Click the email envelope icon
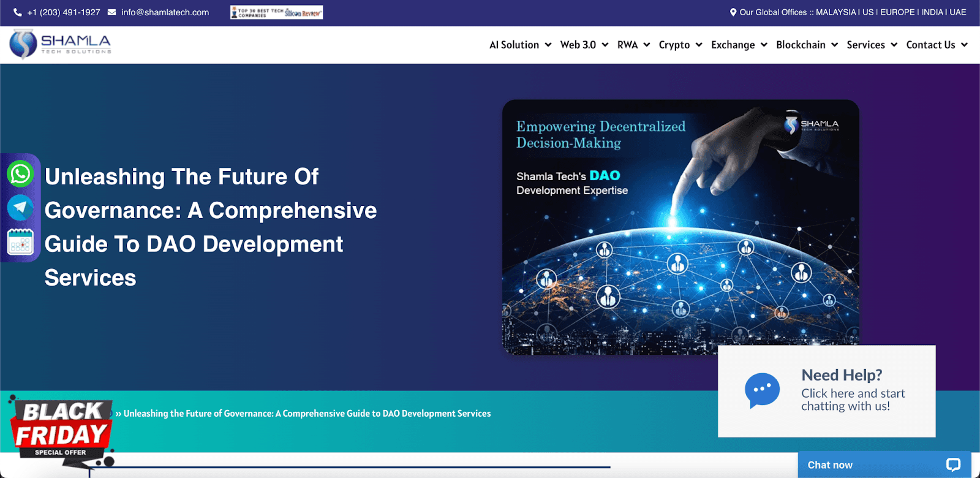Screen dimensions: 980x478 (112, 12)
